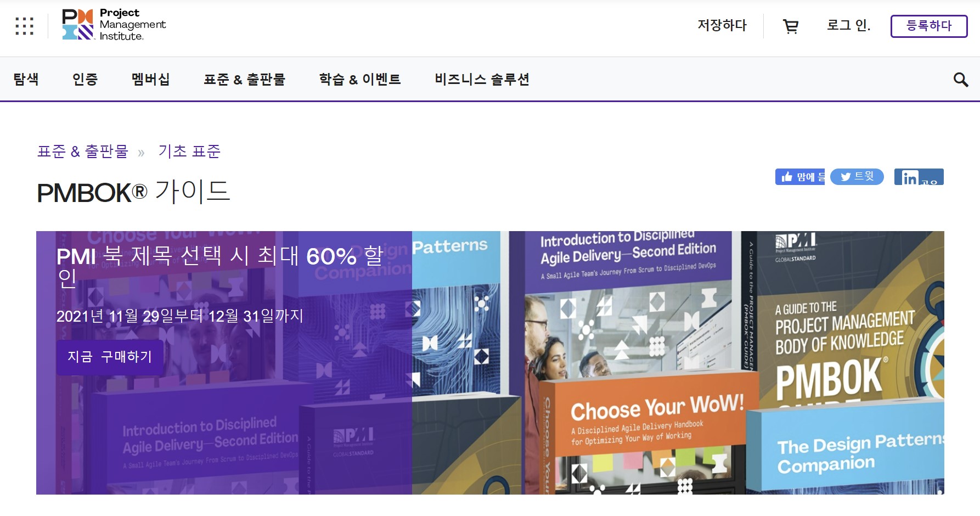Open the 인증 menu item

[85, 80]
